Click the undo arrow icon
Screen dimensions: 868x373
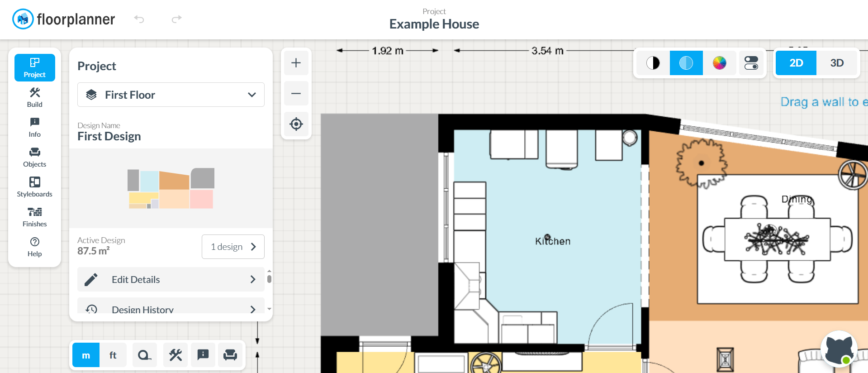coord(139,19)
